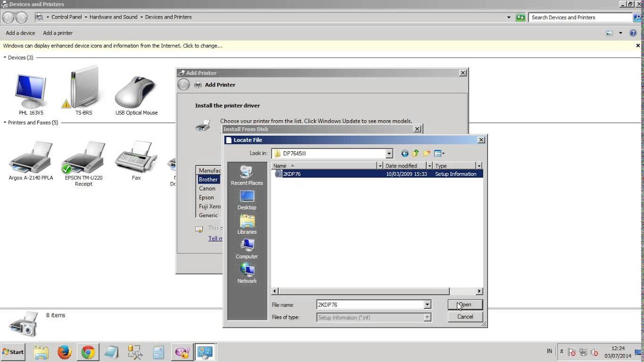Click the network tray icon
644x362 pixels.
tap(583, 352)
